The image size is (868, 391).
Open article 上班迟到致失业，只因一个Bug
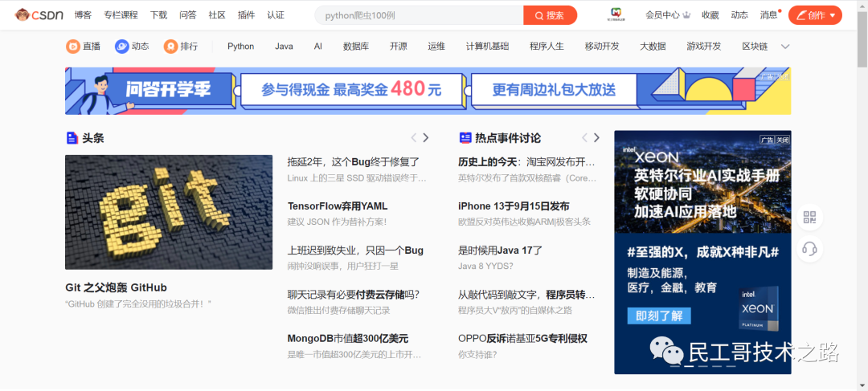(355, 250)
